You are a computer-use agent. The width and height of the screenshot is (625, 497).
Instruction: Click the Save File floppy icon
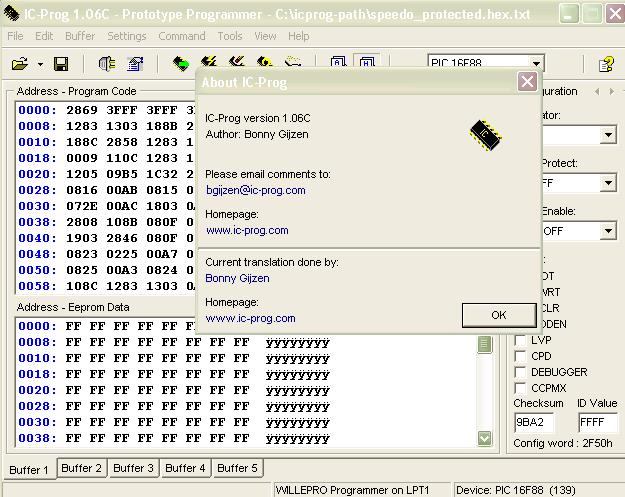point(61,64)
